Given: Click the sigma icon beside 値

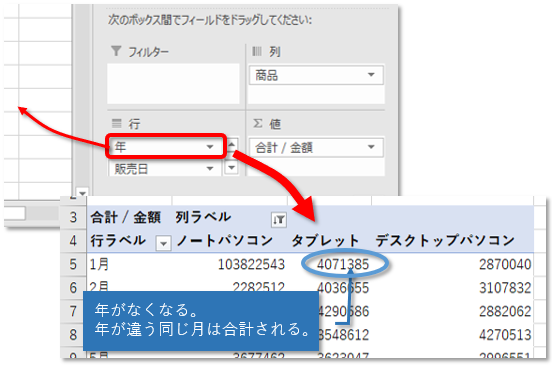Looking at the screenshot, I should point(258,123).
